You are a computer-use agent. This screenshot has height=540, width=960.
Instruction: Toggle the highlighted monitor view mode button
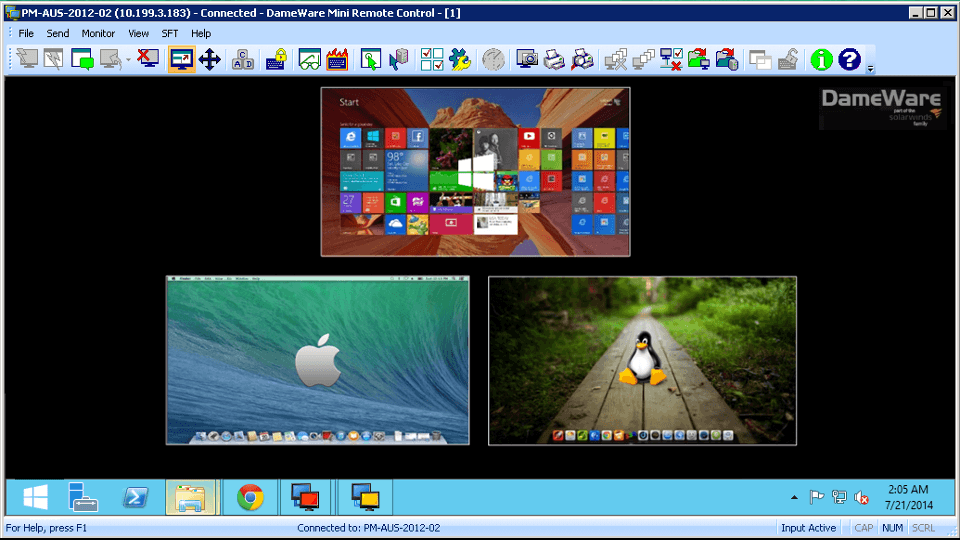[x=181, y=60]
